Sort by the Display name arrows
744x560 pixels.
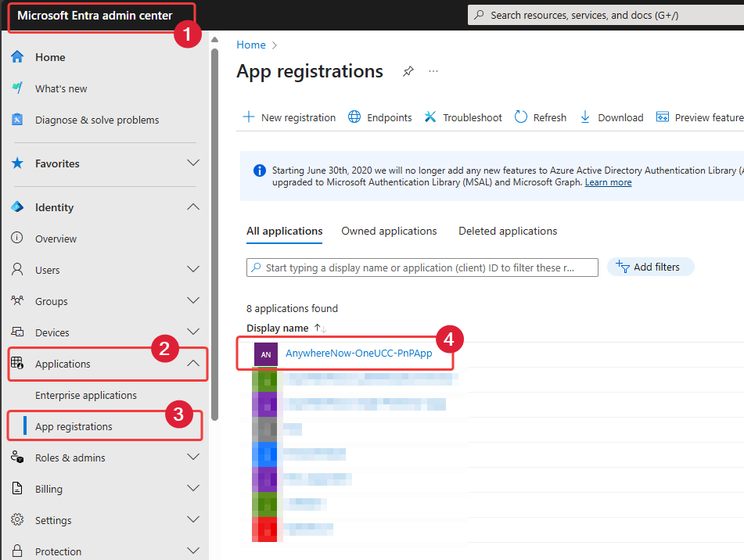point(320,328)
